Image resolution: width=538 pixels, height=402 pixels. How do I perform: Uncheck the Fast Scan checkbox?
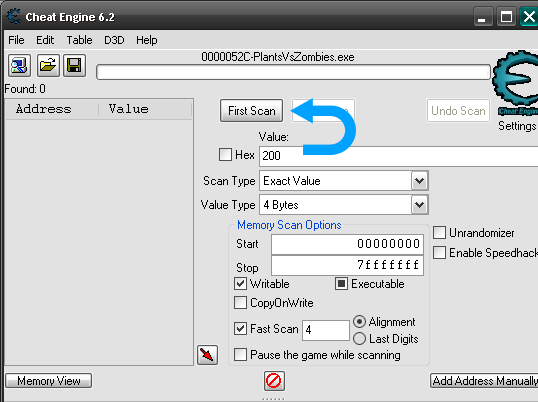(240, 328)
